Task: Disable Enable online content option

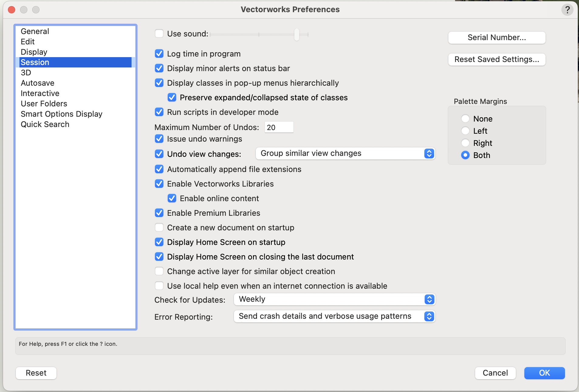Action: pos(172,198)
